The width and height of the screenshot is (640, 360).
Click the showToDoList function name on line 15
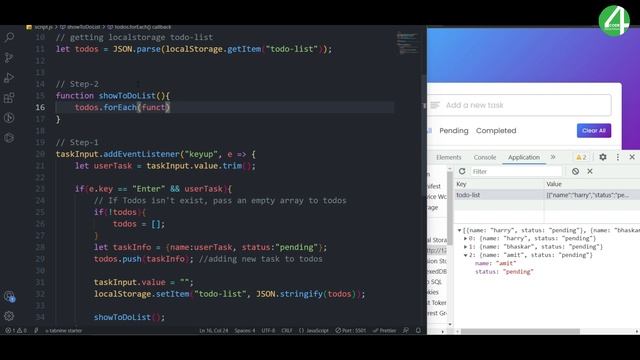click(x=127, y=96)
